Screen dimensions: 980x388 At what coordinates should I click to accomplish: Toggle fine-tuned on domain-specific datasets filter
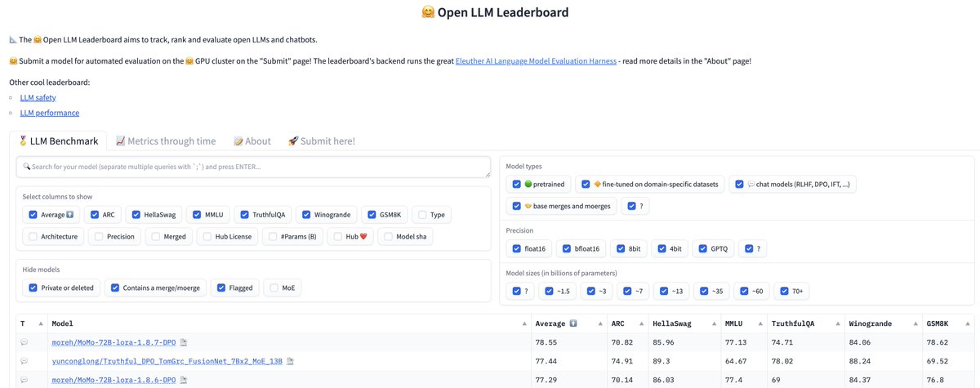tap(585, 185)
